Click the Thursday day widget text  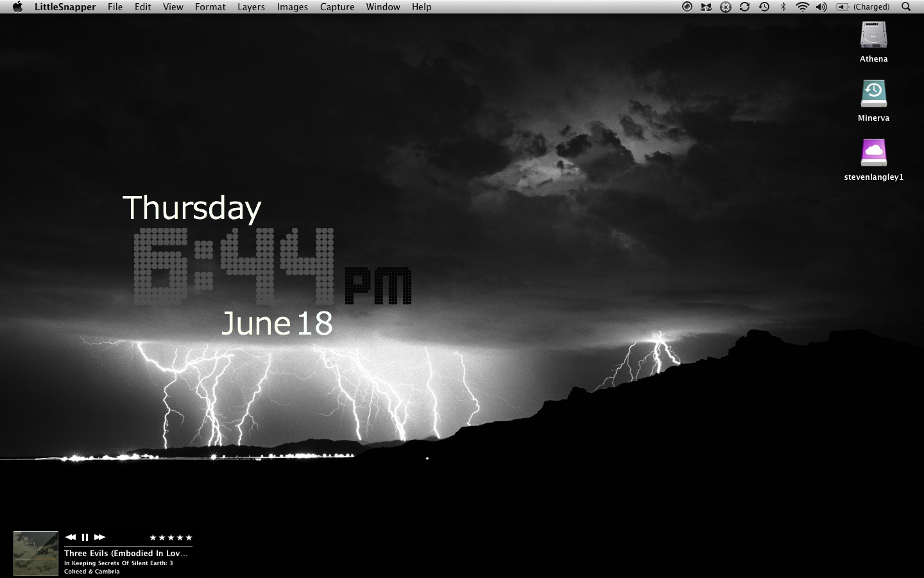coord(192,209)
